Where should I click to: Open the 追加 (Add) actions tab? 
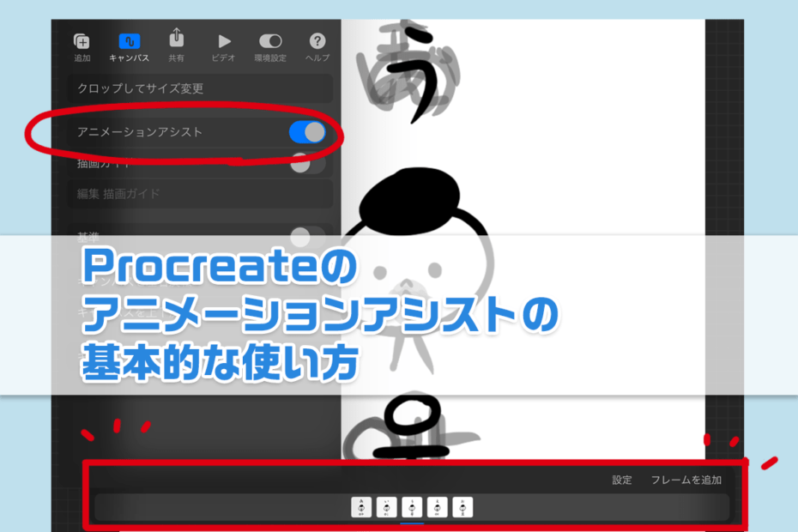82,47
